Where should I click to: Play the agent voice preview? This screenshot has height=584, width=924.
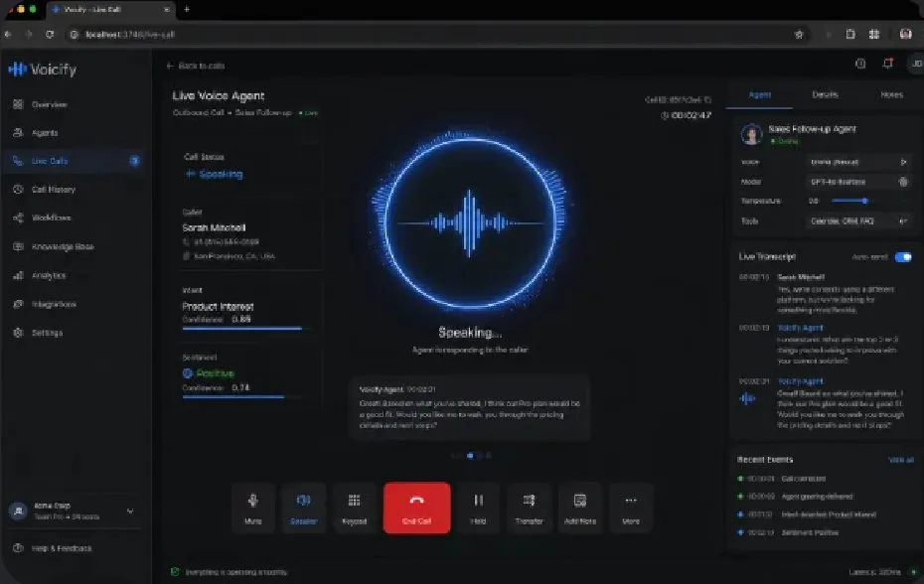(903, 162)
